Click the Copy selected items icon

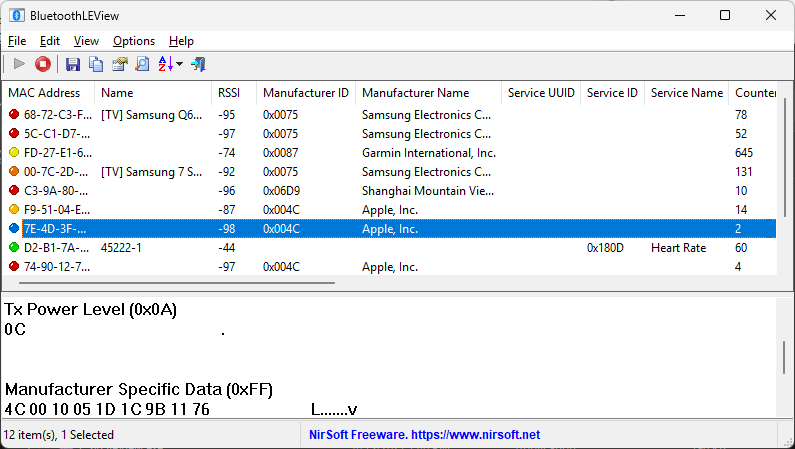(x=96, y=64)
